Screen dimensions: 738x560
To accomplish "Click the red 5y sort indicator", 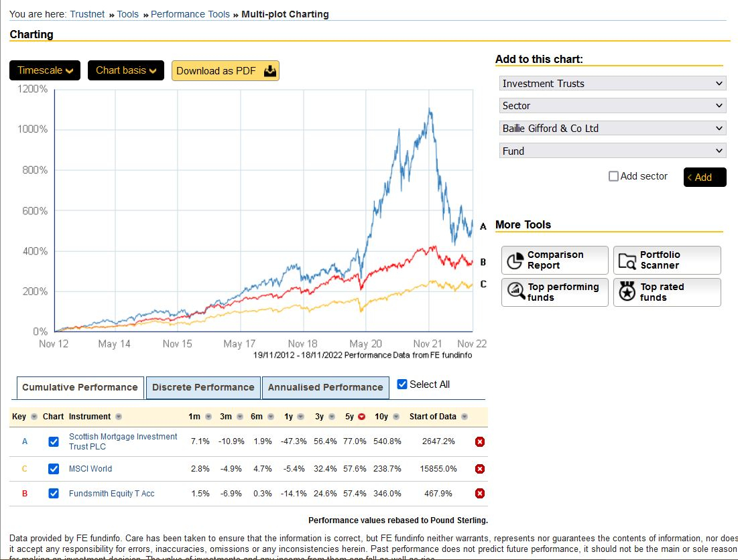I will coord(361,417).
